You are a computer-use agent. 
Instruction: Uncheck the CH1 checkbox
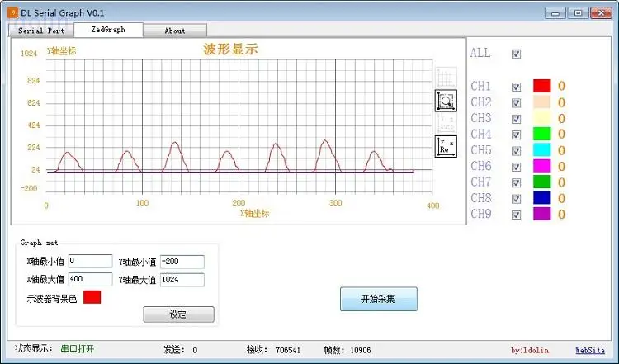[516, 87]
